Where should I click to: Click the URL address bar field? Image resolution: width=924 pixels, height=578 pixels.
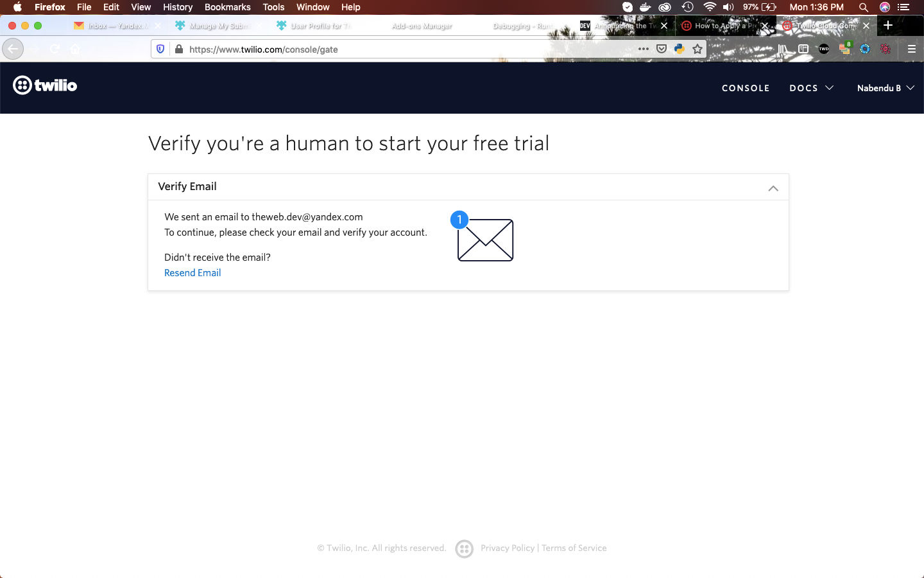pyautogui.click(x=411, y=49)
